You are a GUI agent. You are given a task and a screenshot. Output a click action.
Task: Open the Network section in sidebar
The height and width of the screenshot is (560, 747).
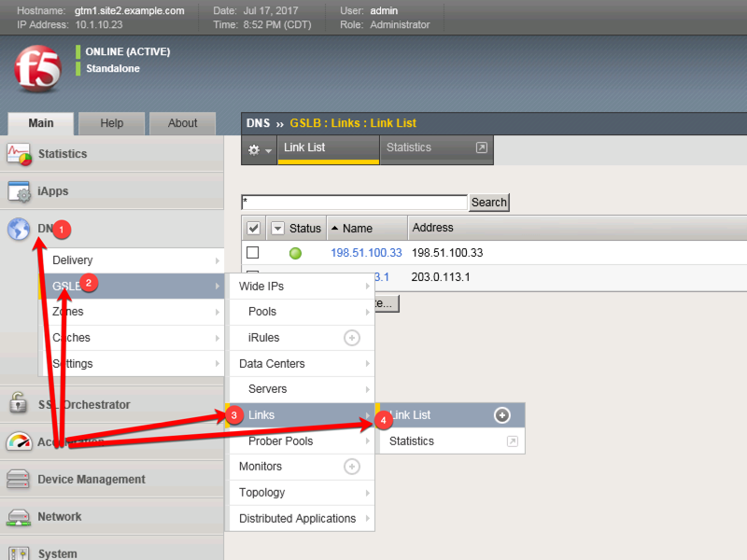point(112,517)
